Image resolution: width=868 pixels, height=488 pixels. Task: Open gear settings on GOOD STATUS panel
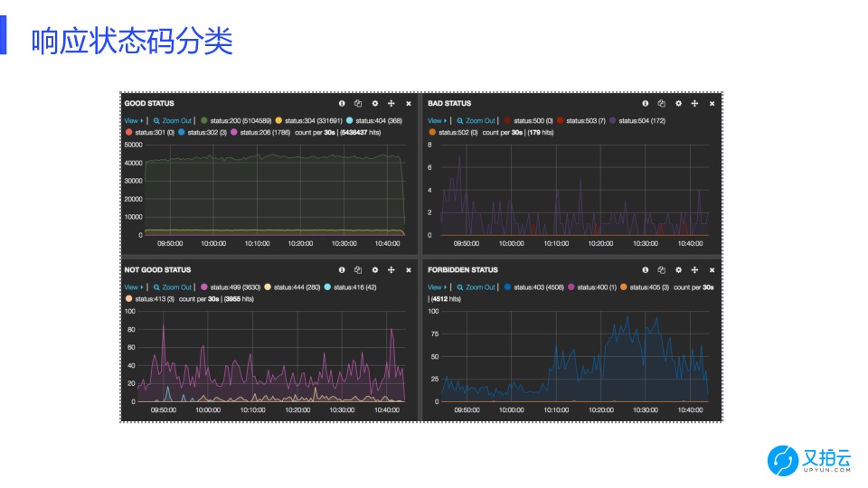[x=374, y=103]
